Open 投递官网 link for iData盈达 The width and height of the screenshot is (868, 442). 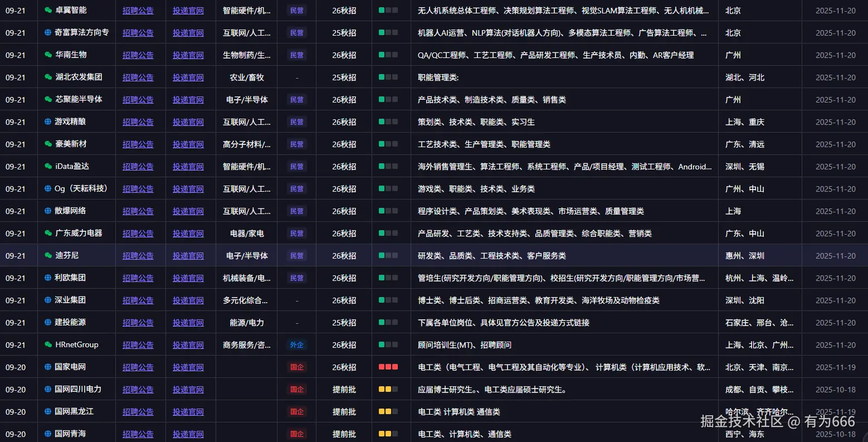[x=188, y=167]
